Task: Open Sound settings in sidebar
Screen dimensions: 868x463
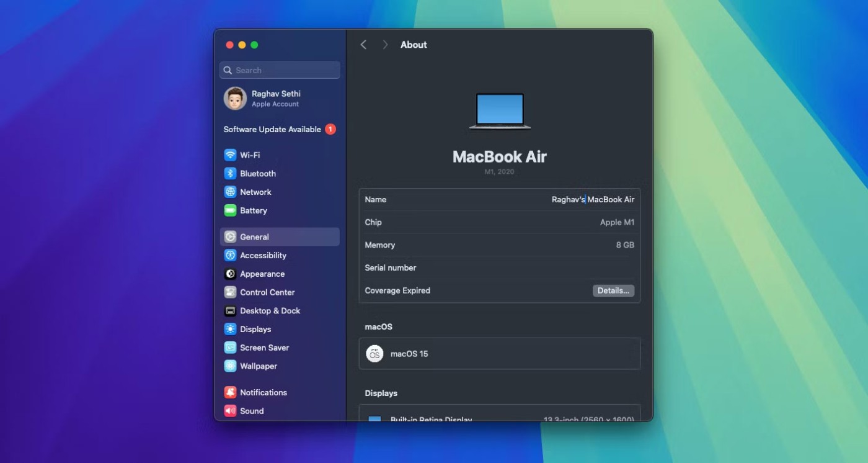Action: (x=252, y=411)
